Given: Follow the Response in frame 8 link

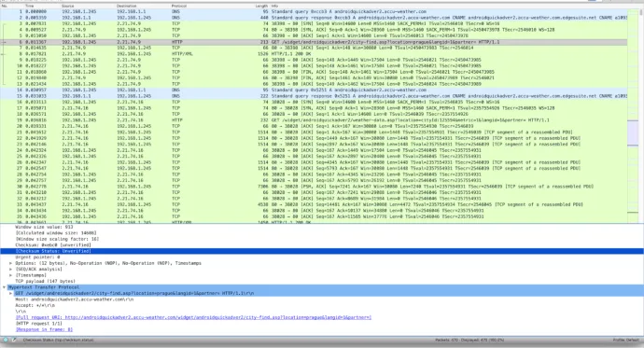Looking at the screenshot, I should tap(45, 329).
